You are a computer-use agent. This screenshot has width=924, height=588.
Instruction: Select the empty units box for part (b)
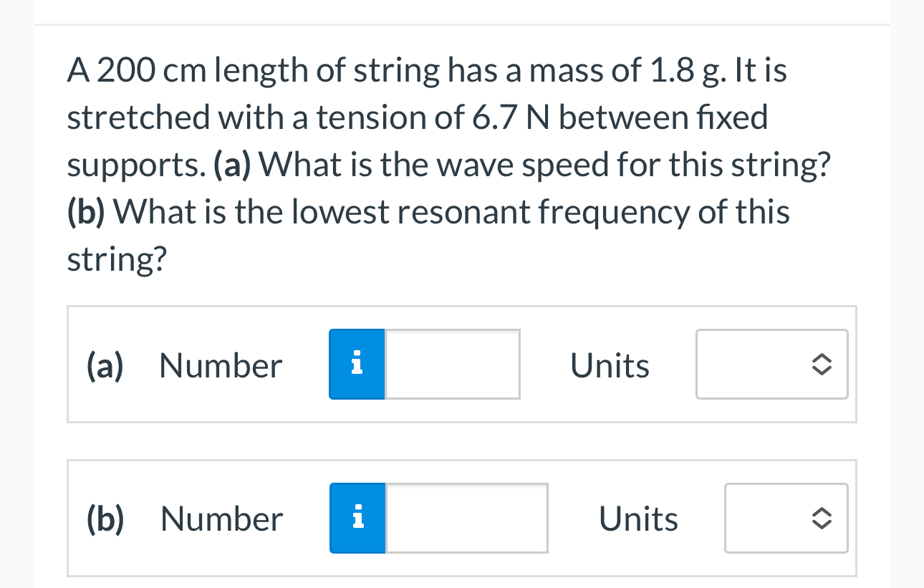pyautogui.click(x=786, y=518)
